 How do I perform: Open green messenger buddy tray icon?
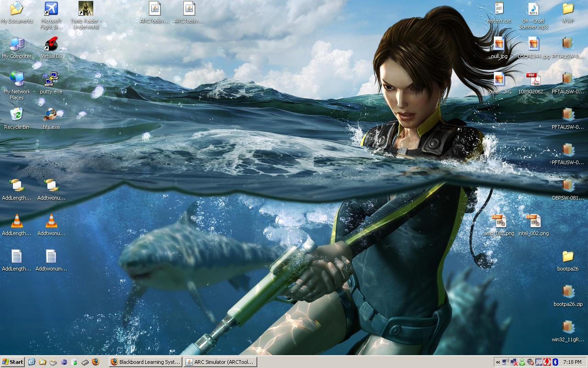pos(522,362)
